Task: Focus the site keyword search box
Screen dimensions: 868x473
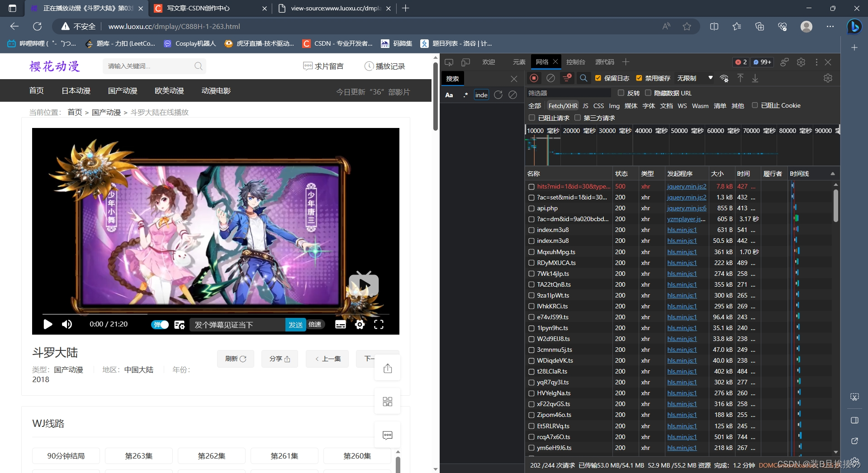Action: click(149, 66)
